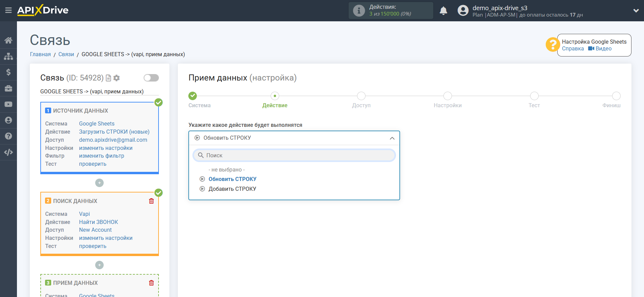Go to Система wizard step
The height and width of the screenshot is (297, 644).
tap(193, 96)
